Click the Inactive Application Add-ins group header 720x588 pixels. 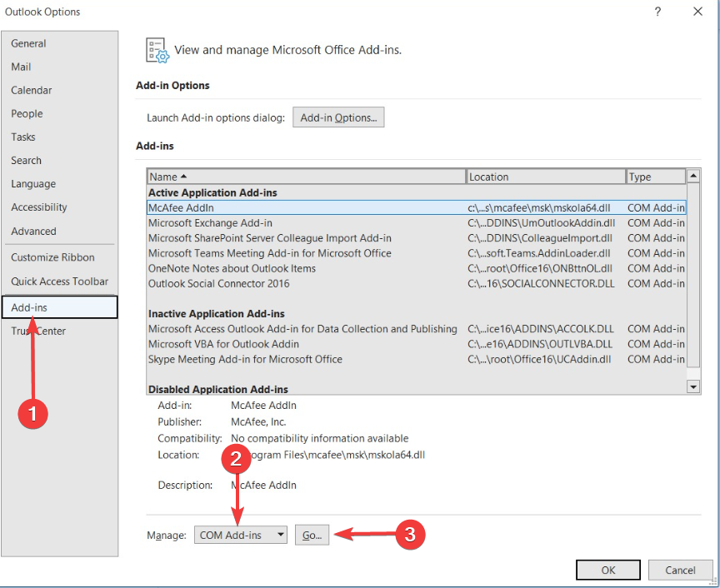(217, 314)
